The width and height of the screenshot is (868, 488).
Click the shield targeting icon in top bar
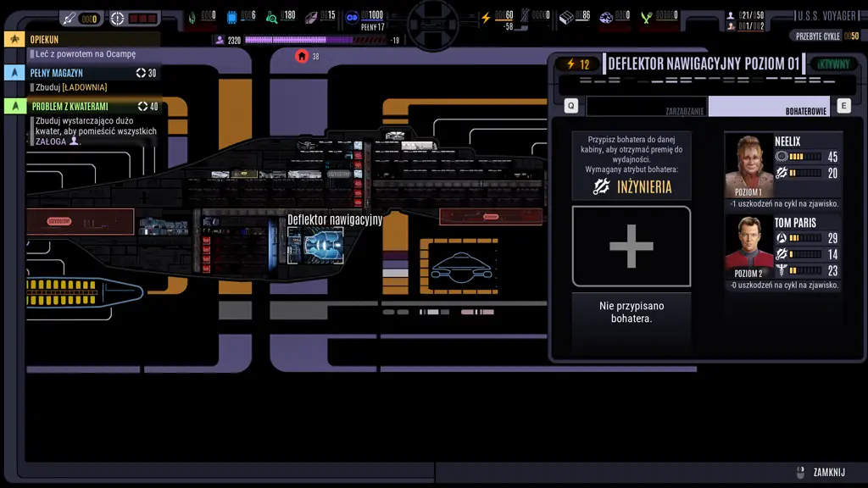tap(118, 18)
